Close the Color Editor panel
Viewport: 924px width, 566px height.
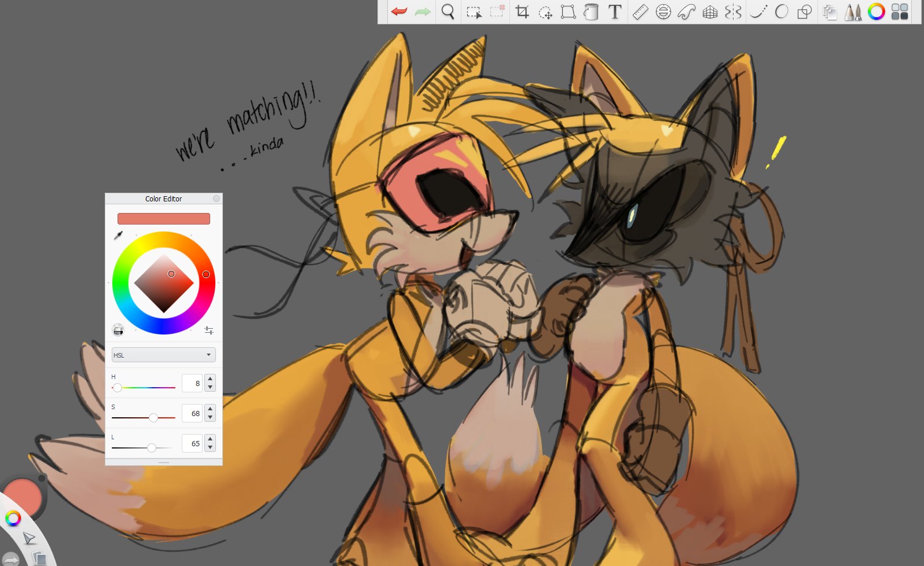click(x=217, y=199)
